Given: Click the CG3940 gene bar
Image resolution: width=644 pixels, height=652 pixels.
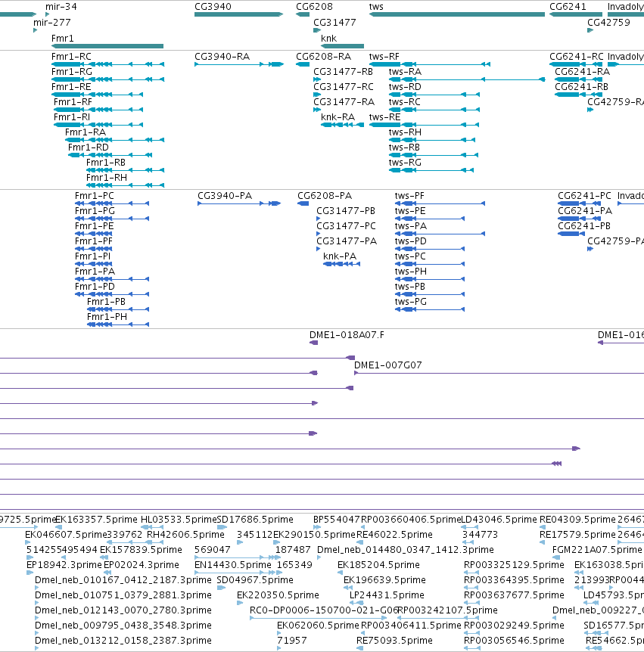Looking at the screenshot, I should click(239, 14).
